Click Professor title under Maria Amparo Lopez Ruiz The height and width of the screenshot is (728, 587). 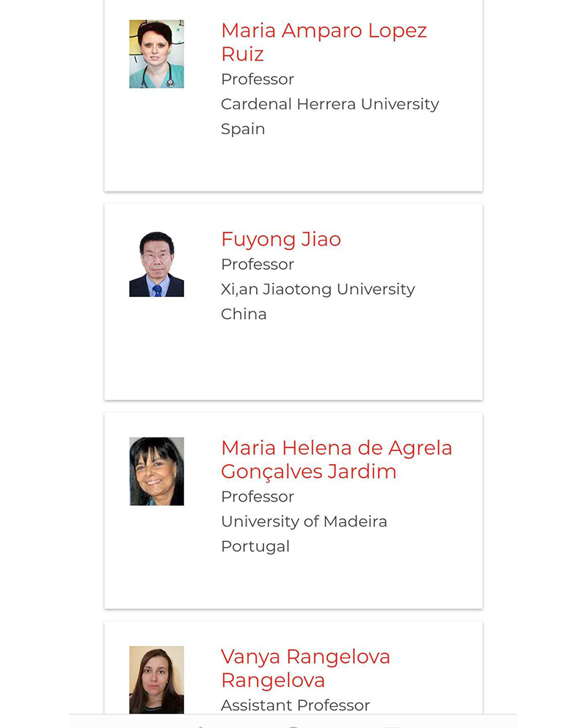(x=258, y=79)
